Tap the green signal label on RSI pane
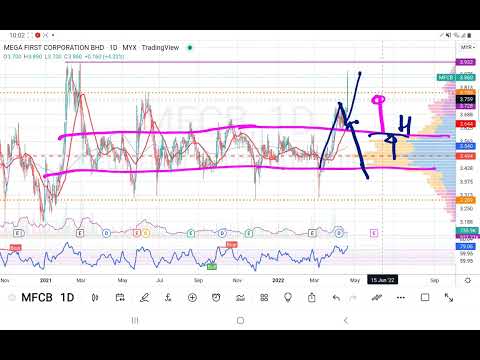This screenshot has height=360, width=480. point(212,267)
